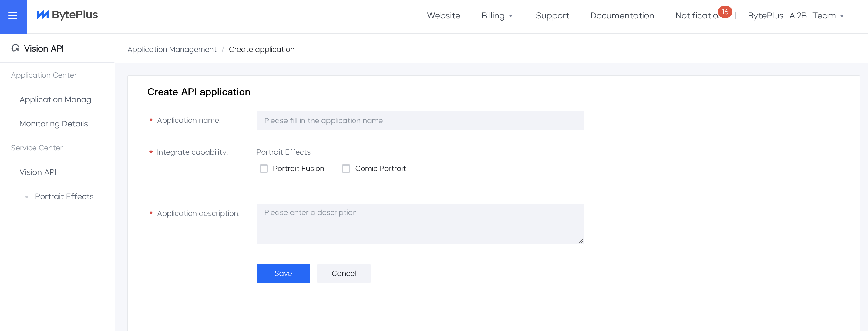
Task: Open the Support link in top bar
Action: [x=552, y=16]
